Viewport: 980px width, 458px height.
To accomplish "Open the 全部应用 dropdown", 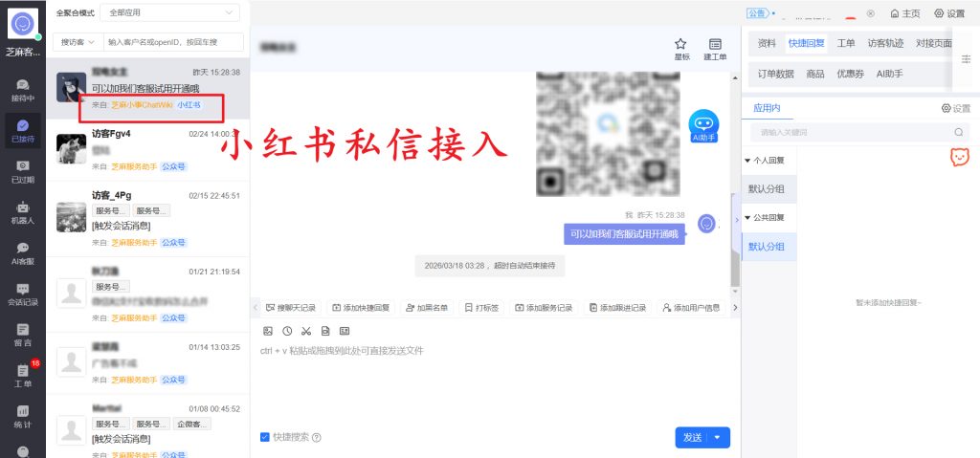I will (x=169, y=12).
